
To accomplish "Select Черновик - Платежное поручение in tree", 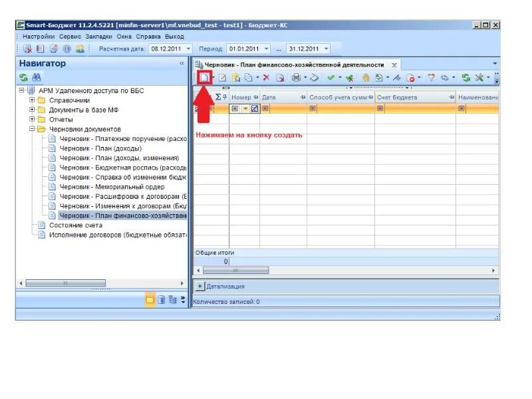I will coord(123,138).
